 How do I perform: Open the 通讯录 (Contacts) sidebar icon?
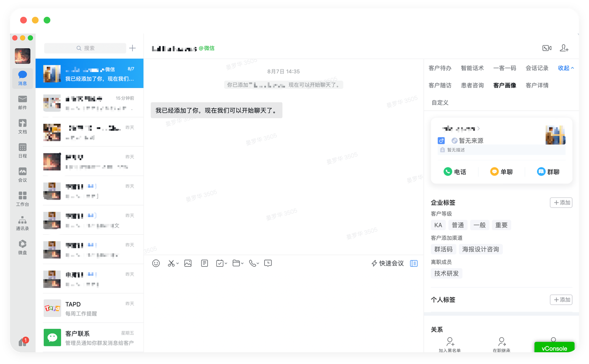23,223
